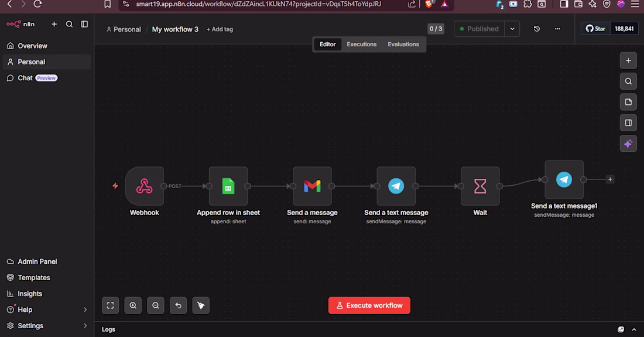This screenshot has width=644, height=337.
Task: Pop out the Logs panel icon
Action: 621,329
